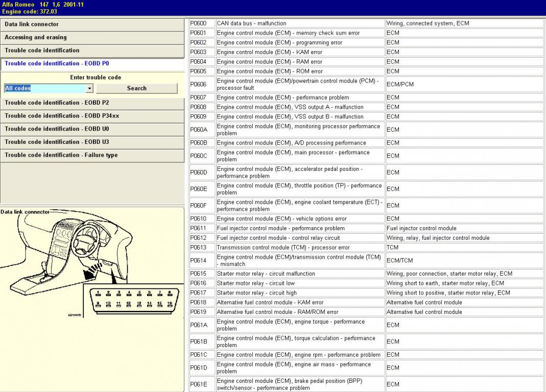546x392 pixels.
Task: Click the Search button
Action: [x=136, y=88]
